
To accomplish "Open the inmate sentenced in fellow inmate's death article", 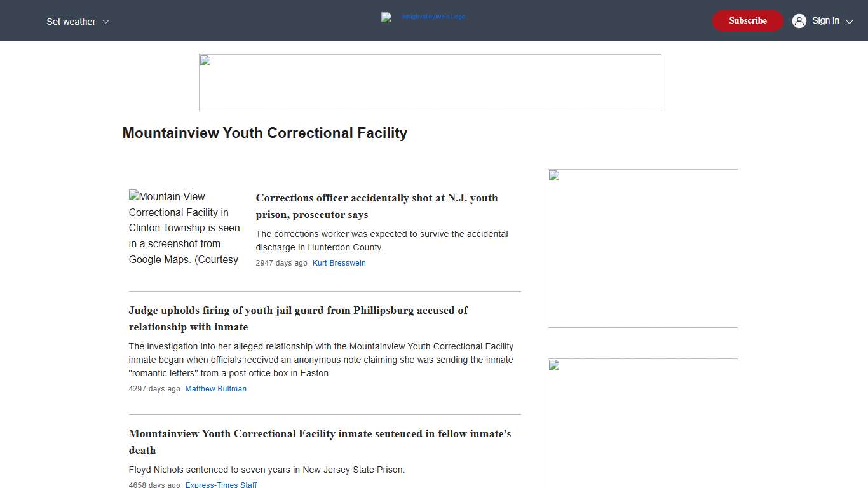I will [x=320, y=442].
